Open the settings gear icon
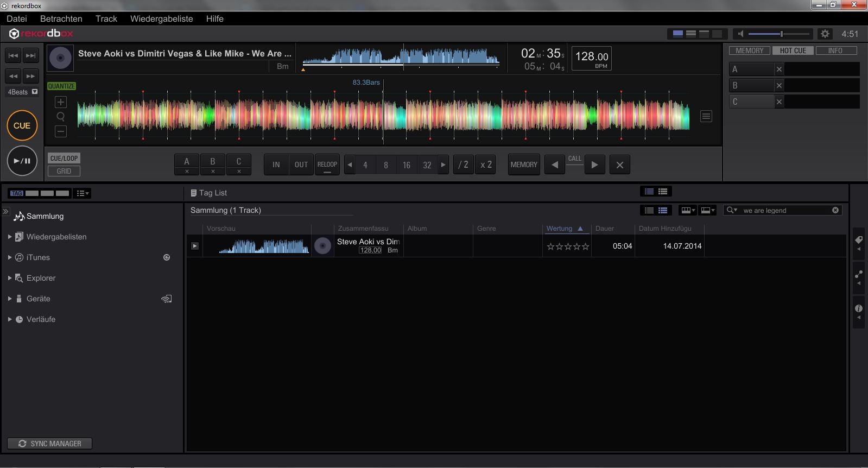The image size is (868, 468). tap(825, 34)
